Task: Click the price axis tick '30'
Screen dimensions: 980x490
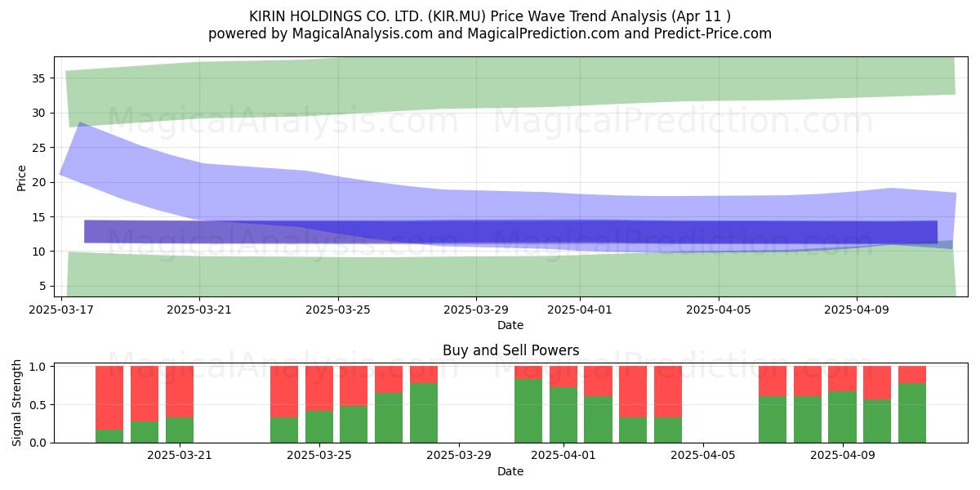Action: 38,113
